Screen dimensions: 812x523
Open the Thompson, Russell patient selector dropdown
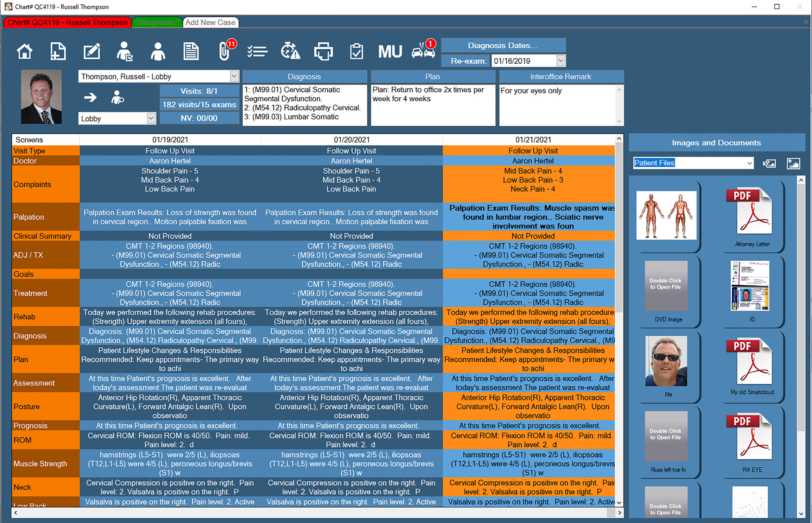(234, 76)
